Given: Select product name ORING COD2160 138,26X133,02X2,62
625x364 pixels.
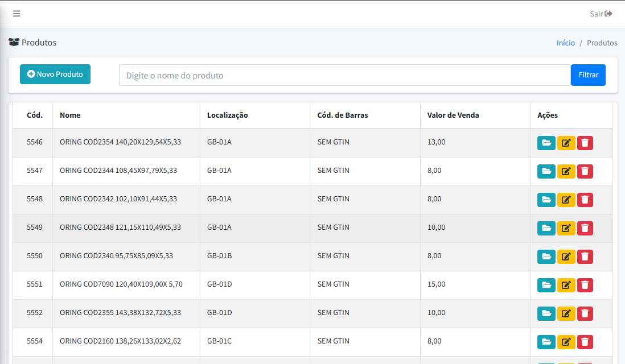Looking at the screenshot, I should pos(120,341).
